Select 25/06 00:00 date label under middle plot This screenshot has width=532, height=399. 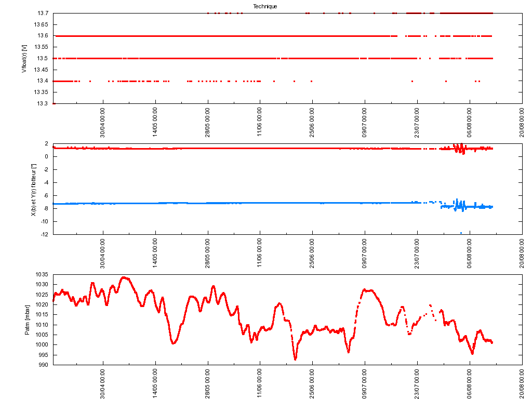pyautogui.click(x=312, y=253)
